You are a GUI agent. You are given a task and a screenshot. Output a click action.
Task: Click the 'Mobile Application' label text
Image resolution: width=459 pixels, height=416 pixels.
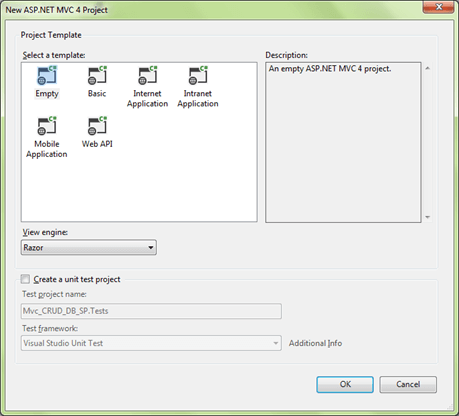pos(47,149)
